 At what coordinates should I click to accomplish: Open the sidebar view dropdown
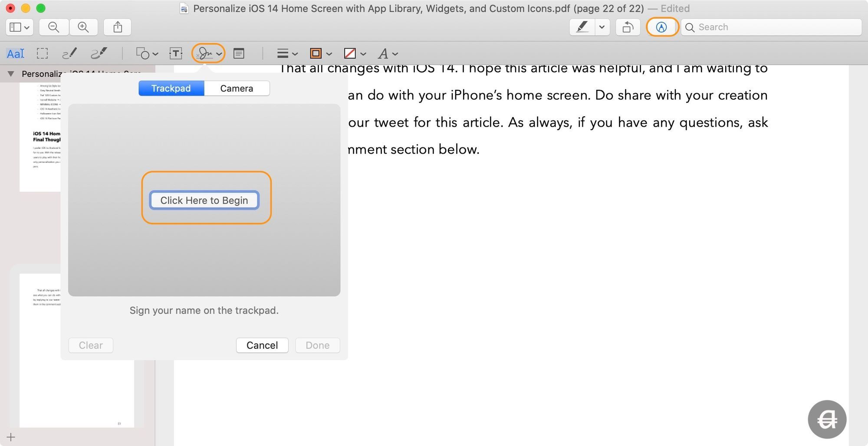point(20,27)
